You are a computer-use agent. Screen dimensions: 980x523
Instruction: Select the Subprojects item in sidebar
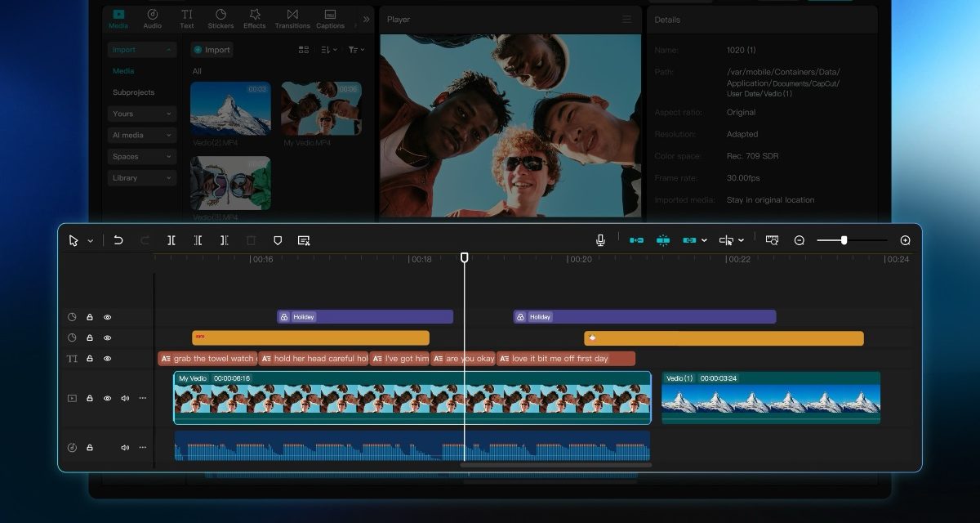133,92
